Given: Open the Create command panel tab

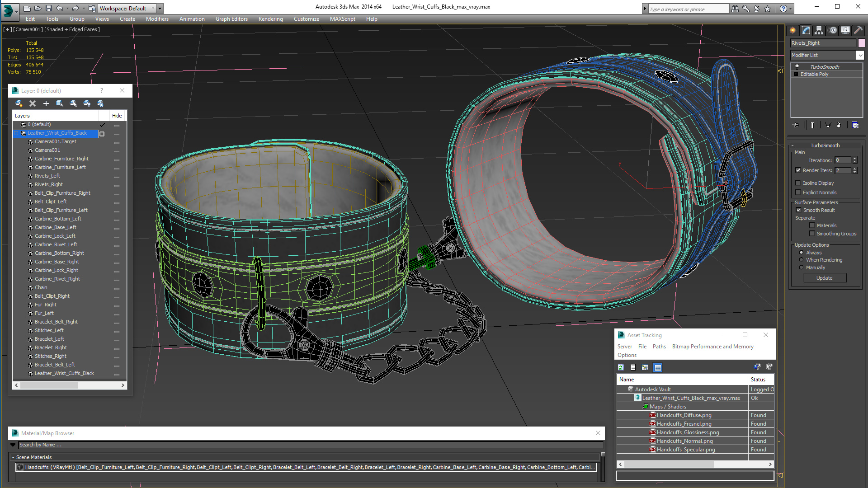Looking at the screenshot, I should (x=793, y=30).
